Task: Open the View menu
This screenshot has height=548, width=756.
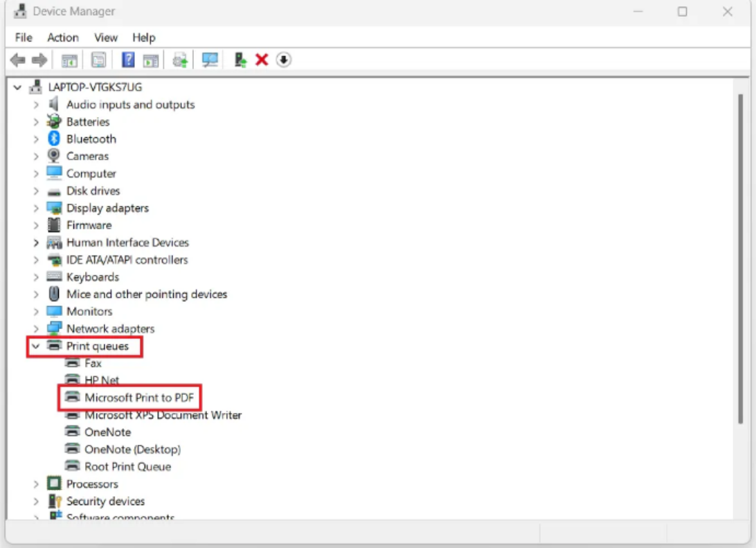Action: (x=106, y=37)
